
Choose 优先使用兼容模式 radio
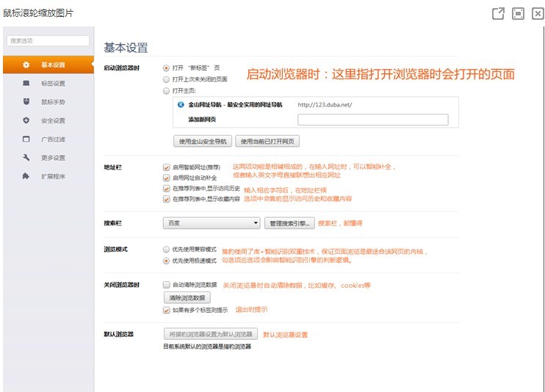[166, 249]
